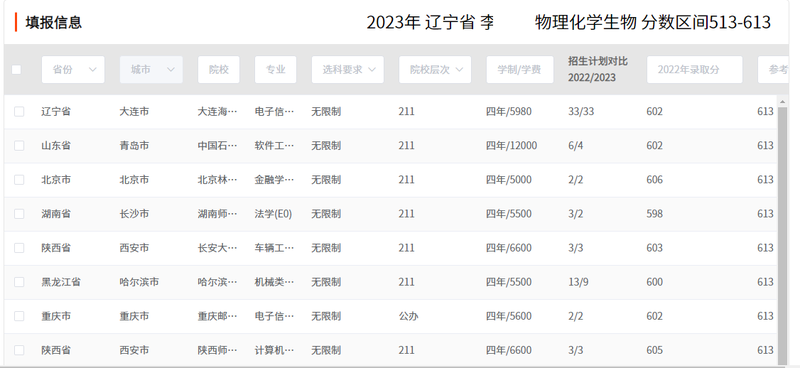
Task: Click 青岛市 city cell
Action: pos(134,145)
